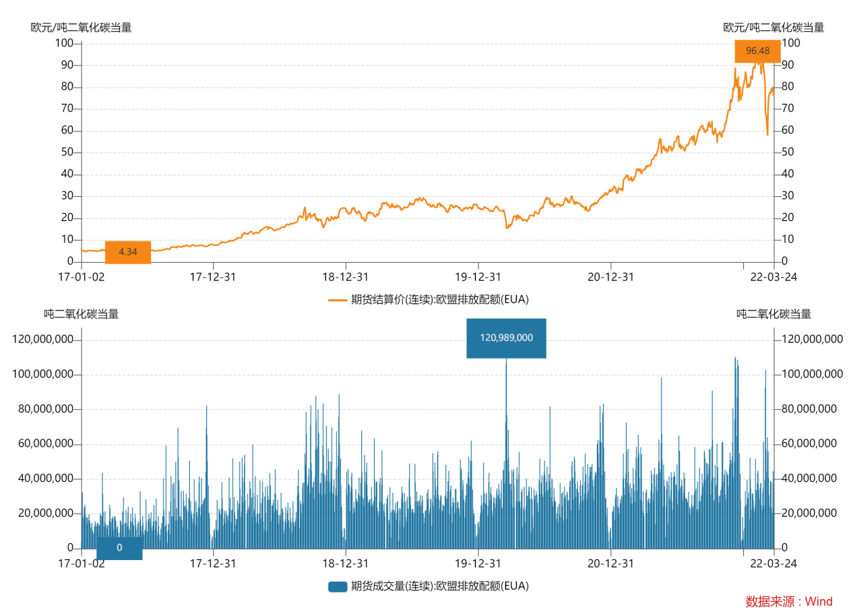Click the 数据来源：Wind source text
Screen dimensions: 855x616
coord(789,602)
